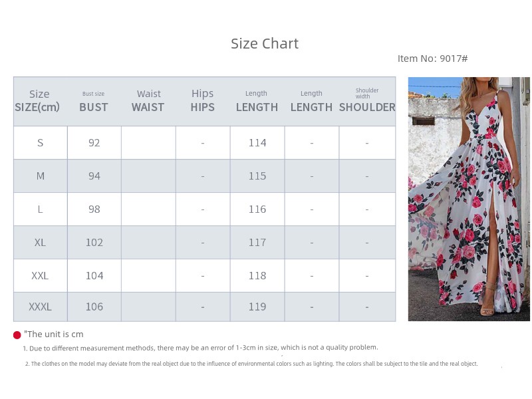The image size is (532, 399).
Task: Click the XL size row label
Action: point(41,243)
